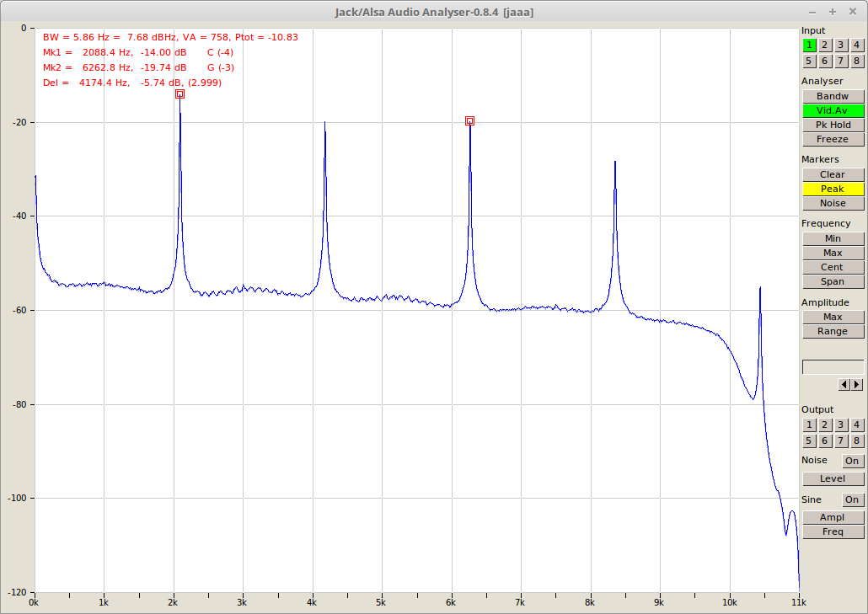868x614 pixels.
Task: Switch to Input channel 4
Action: (857, 45)
